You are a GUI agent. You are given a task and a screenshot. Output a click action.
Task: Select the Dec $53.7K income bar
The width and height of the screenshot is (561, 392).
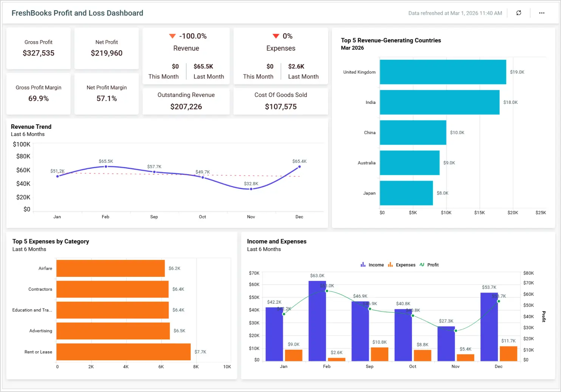pyautogui.click(x=489, y=327)
